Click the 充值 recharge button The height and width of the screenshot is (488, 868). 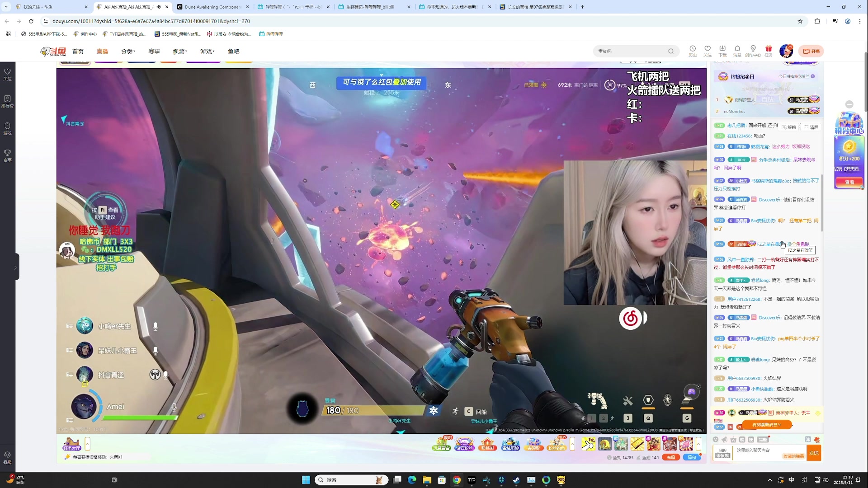(671, 457)
